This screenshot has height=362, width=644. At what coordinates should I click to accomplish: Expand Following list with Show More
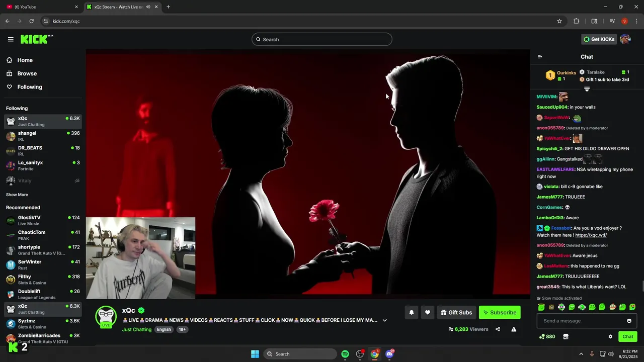coord(17,195)
